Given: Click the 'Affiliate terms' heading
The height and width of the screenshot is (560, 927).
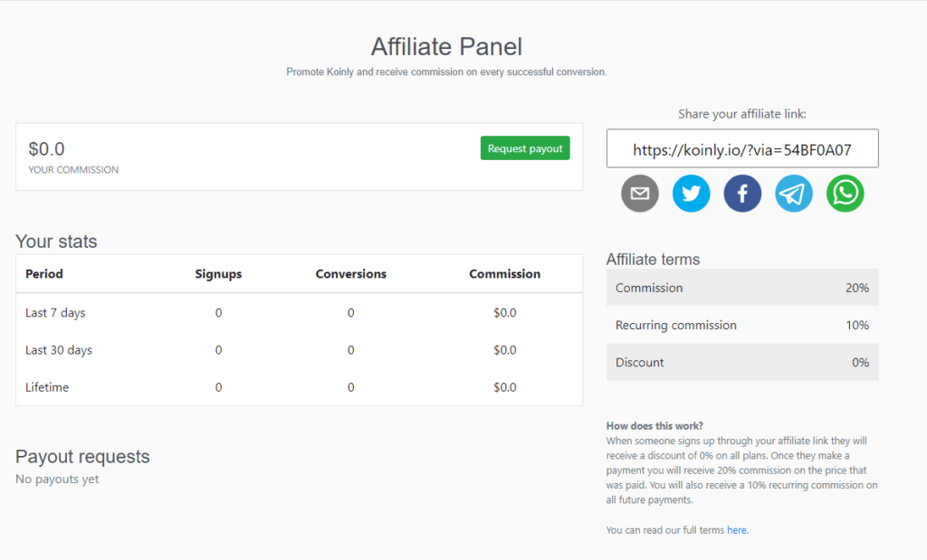Looking at the screenshot, I should coord(654,260).
